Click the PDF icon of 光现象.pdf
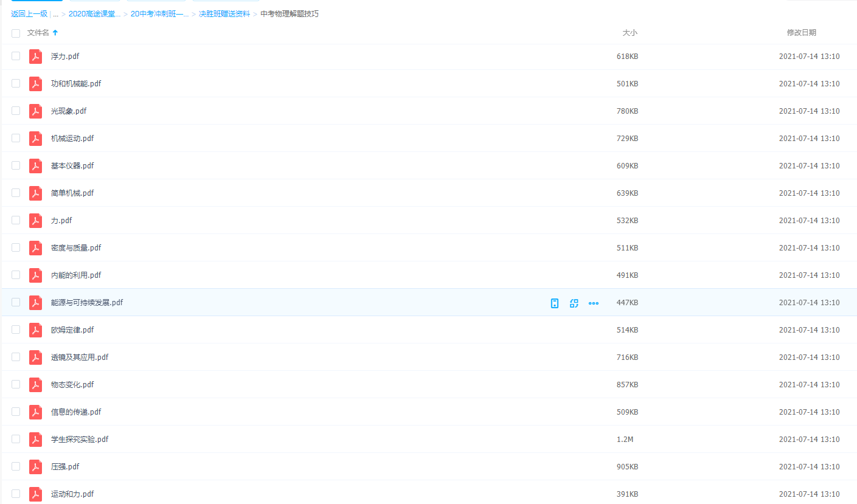The height and width of the screenshot is (504, 857). coord(36,111)
